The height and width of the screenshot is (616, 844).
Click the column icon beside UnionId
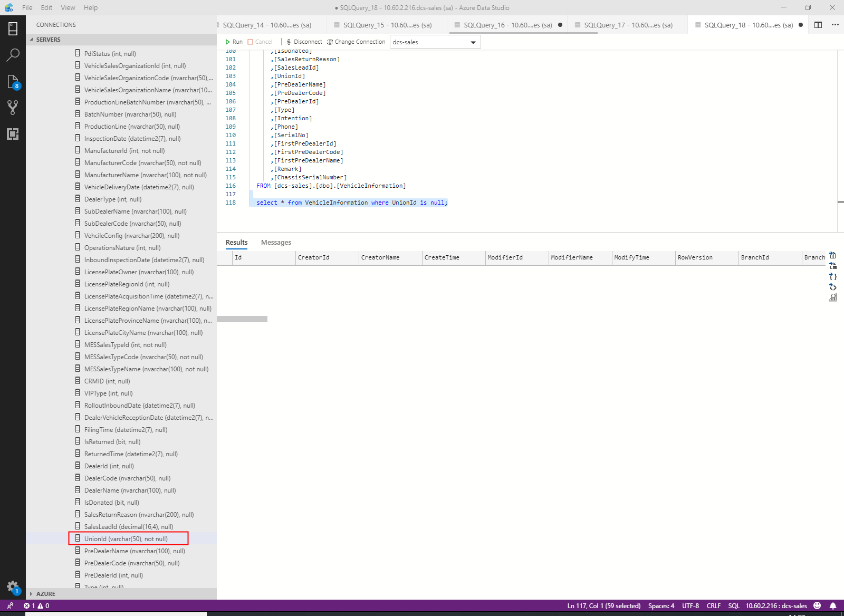click(x=78, y=538)
